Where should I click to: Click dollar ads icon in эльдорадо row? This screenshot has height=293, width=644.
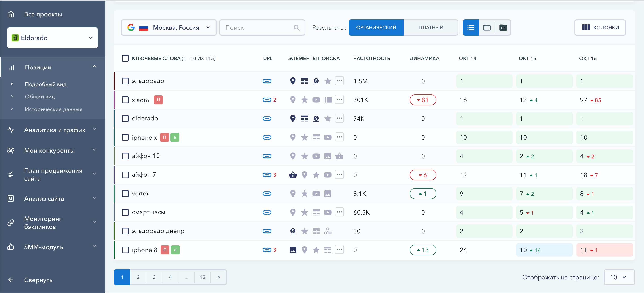click(x=316, y=81)
